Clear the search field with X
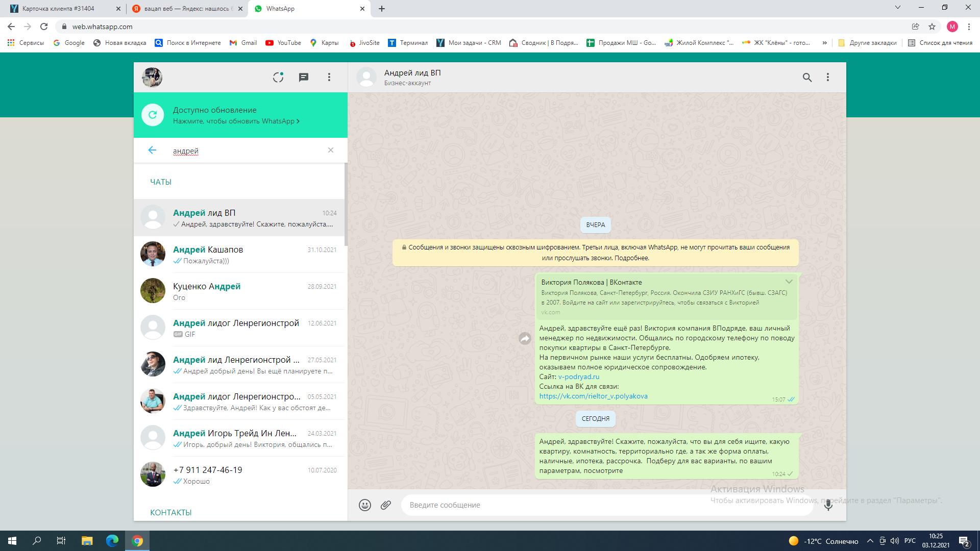The width and height of the screenshot is (980, 551). [x=331, y=150]
